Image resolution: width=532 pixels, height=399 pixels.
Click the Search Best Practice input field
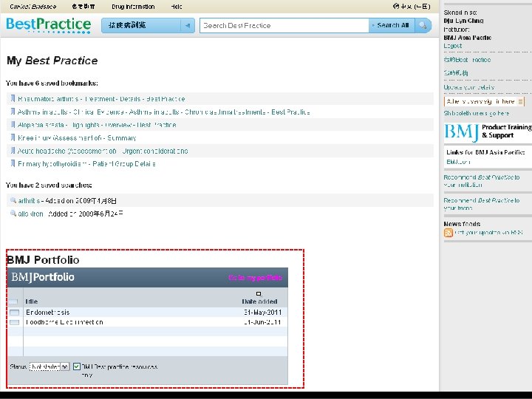click(284, 25)
